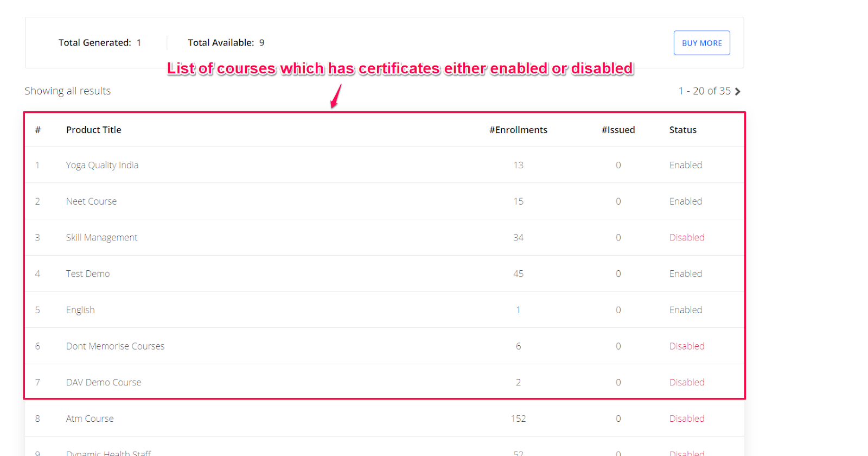Click the BUY MORE button

click(702, 43)
